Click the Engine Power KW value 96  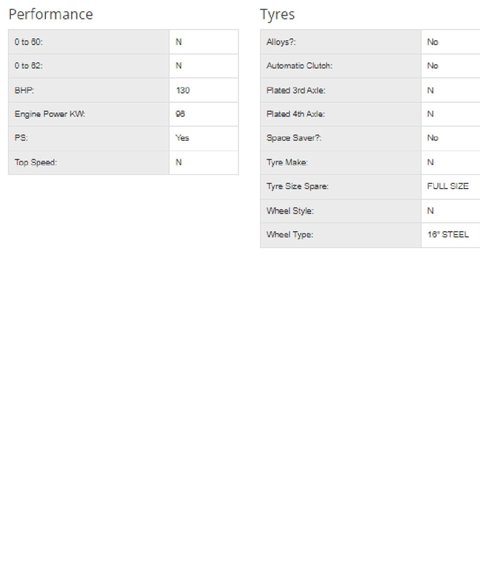pos(180,114)
